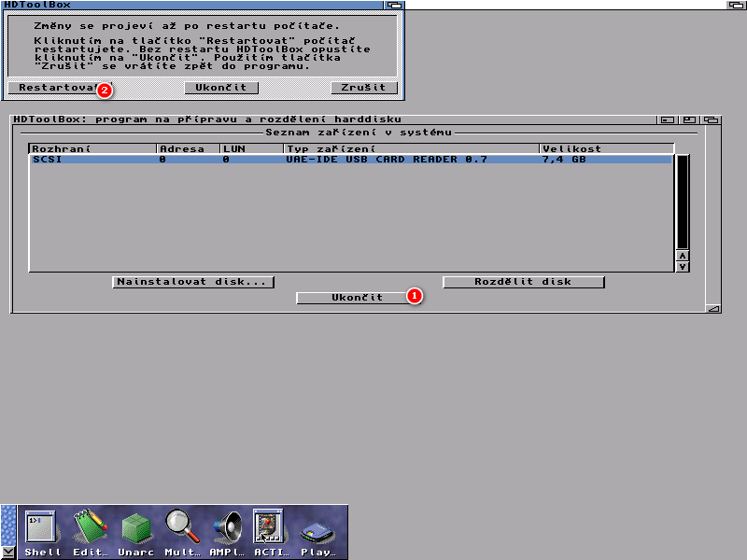The image size is (747, 560).
Task: Launch the PlayCD dock icon
Action: point(317,532)
